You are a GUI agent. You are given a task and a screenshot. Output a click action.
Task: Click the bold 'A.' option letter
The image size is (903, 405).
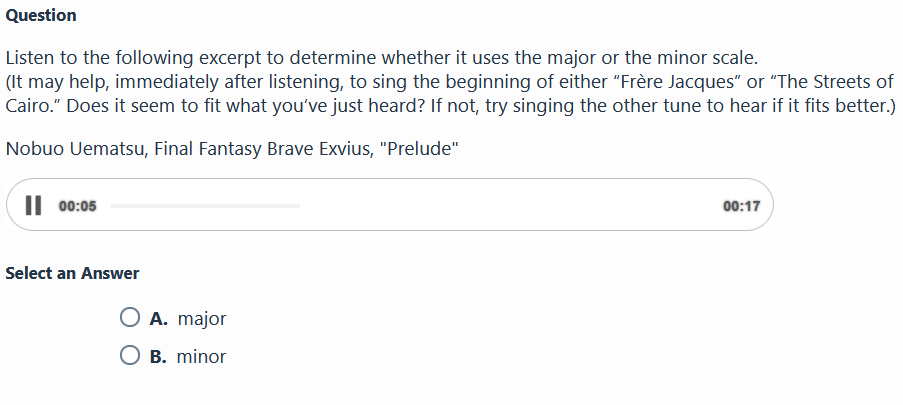point(158,319)
